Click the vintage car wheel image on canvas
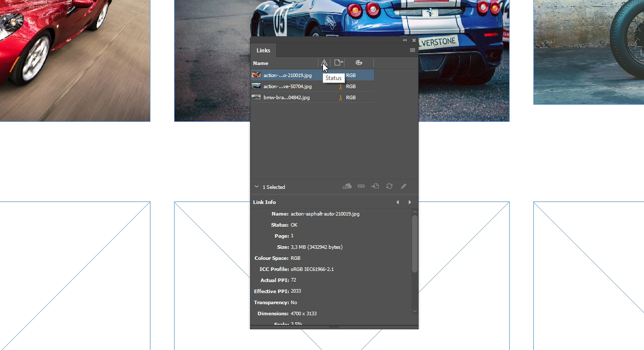 tap(589, 52)
